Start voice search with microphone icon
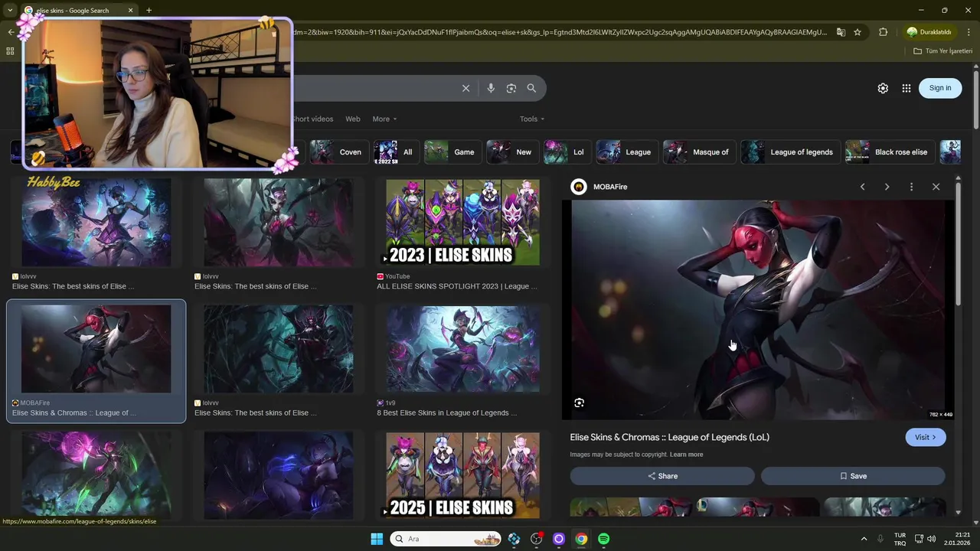980x551 pixels. [491, 88]
